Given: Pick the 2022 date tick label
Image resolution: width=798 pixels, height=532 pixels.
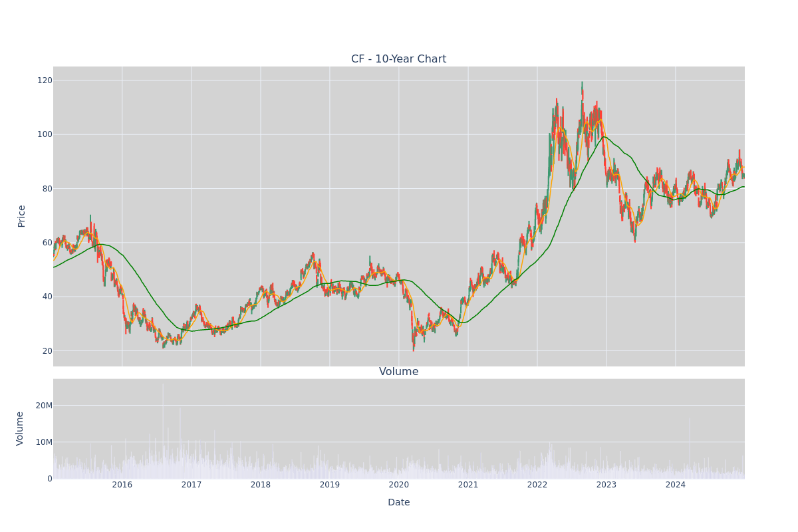Looking at the screenshot, I should [537, 485].
